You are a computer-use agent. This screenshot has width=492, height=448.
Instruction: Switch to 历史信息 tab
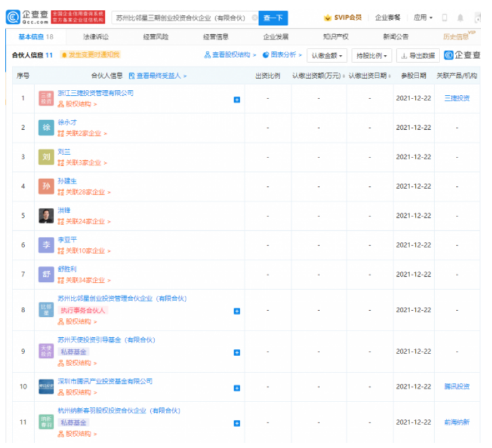tap(456, 37)
